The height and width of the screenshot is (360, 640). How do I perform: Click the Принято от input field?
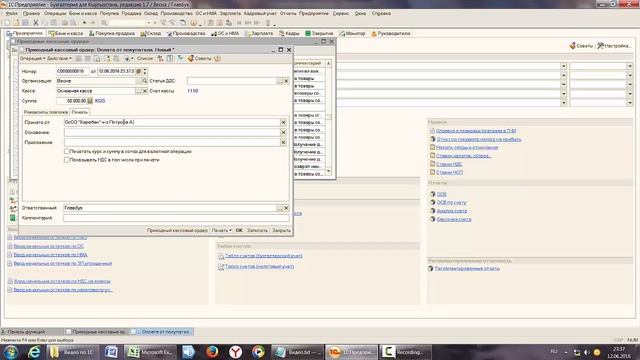point(172,122)
